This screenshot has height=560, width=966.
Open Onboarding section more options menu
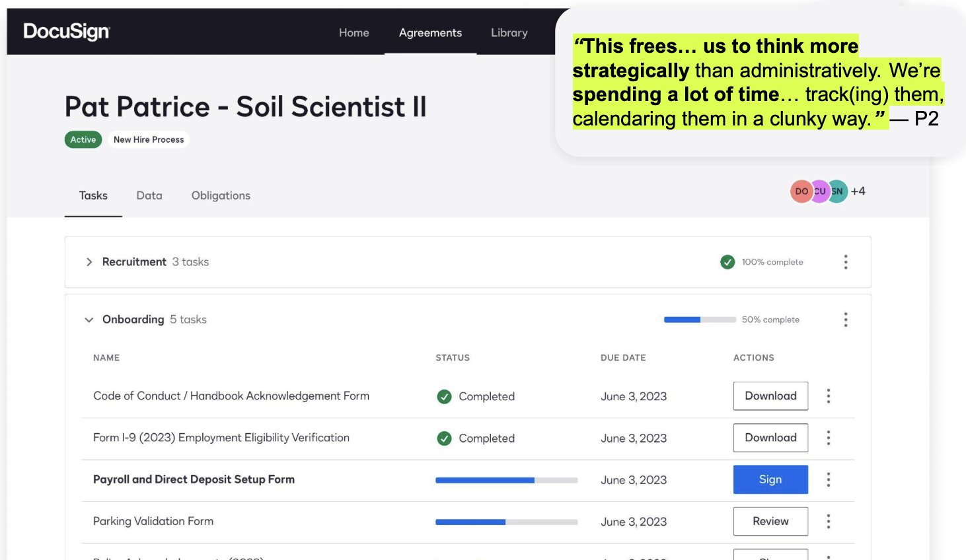tap(846, 320)
